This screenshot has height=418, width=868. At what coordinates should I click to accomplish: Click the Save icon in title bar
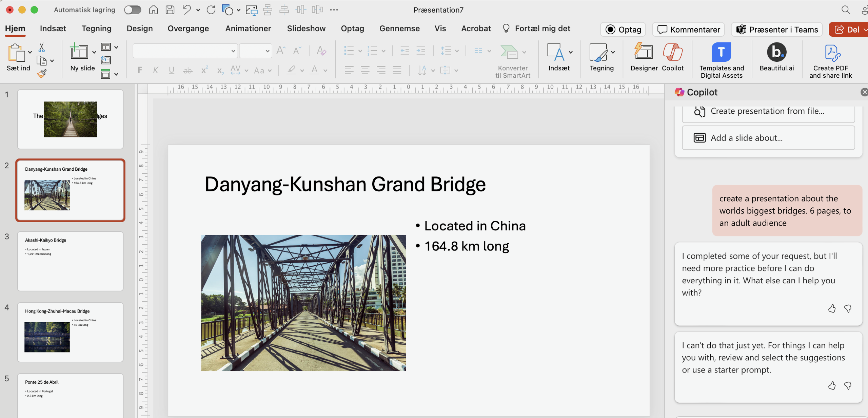(x=170, y=10)
